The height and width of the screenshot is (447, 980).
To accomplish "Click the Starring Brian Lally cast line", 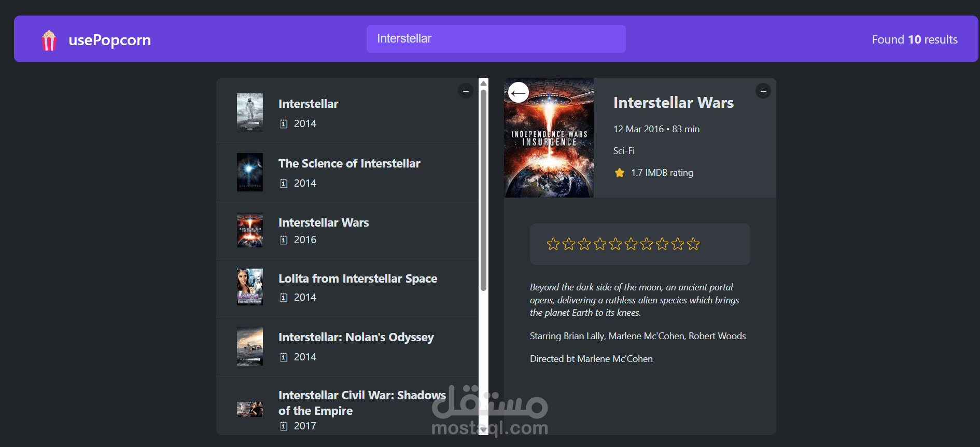I will click(x=638, y=336).
